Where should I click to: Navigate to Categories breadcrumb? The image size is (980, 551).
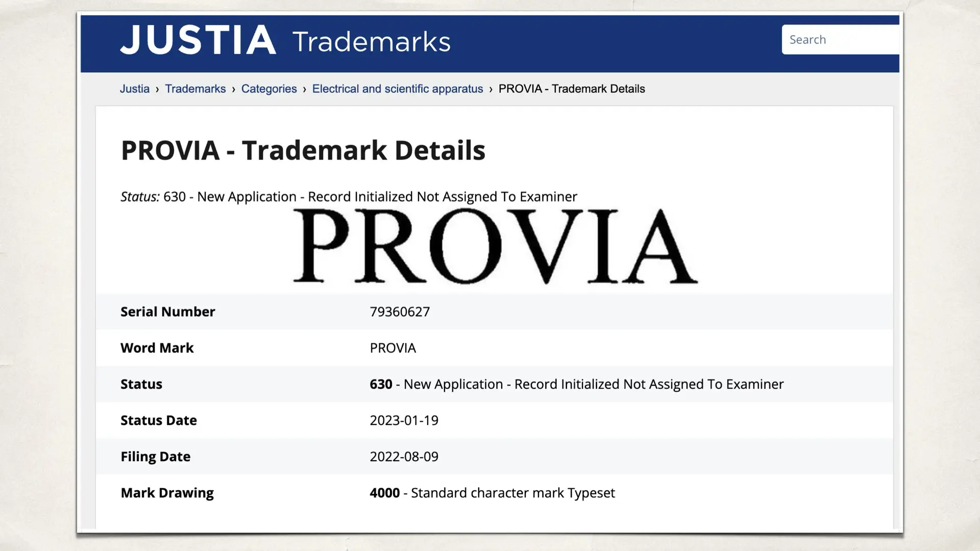coord(269,89)
